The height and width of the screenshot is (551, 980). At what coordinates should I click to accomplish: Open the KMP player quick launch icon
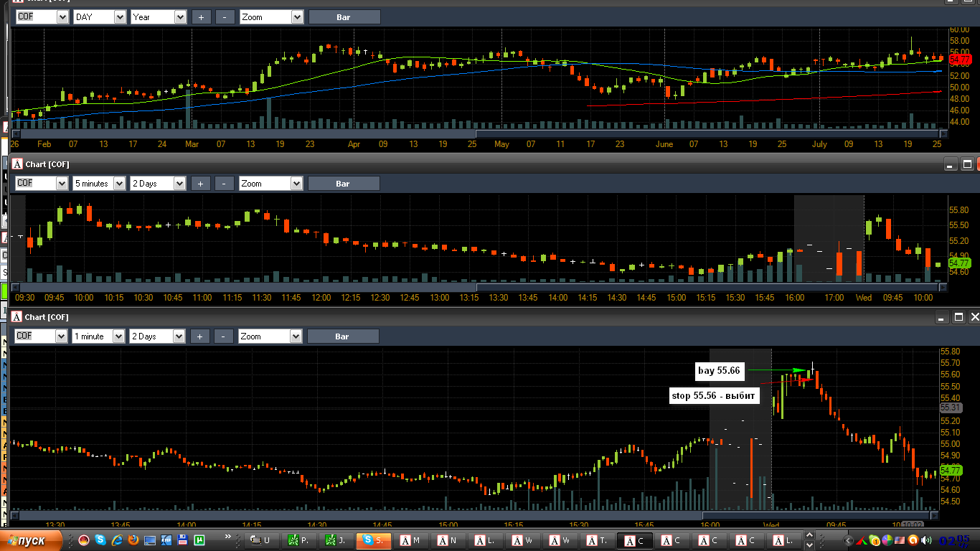[166, 540]
